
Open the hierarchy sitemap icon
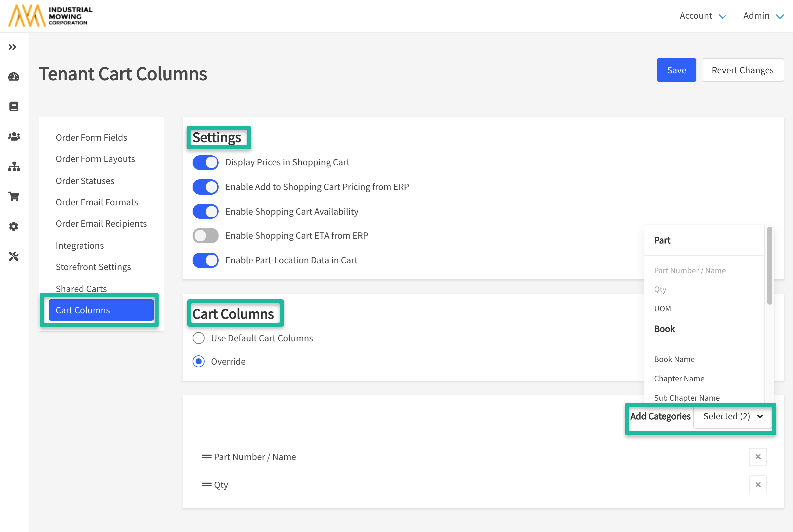[x=14, y=167]
